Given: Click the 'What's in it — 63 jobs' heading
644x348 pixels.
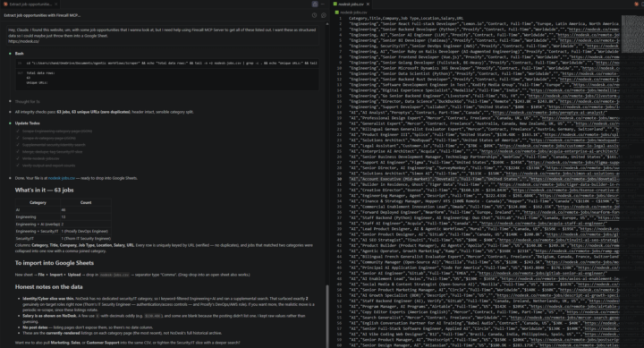Looking at the screenshot, I should click(45, 191).
